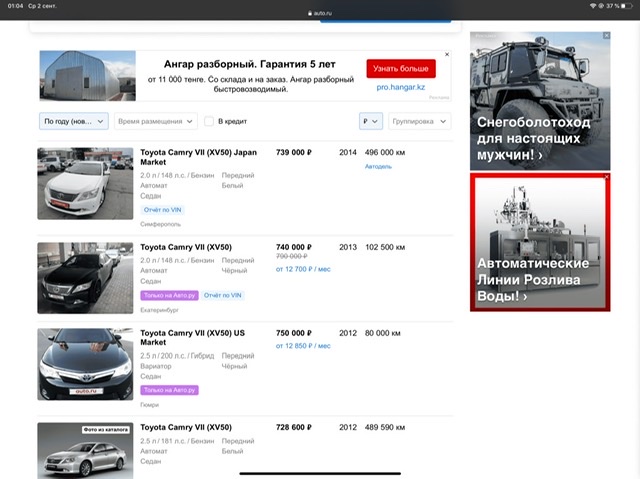The height and width of the screenshot is (479, 640).
Task: Tap the lock icon beside auto.ru
Action: coord(310,13)
